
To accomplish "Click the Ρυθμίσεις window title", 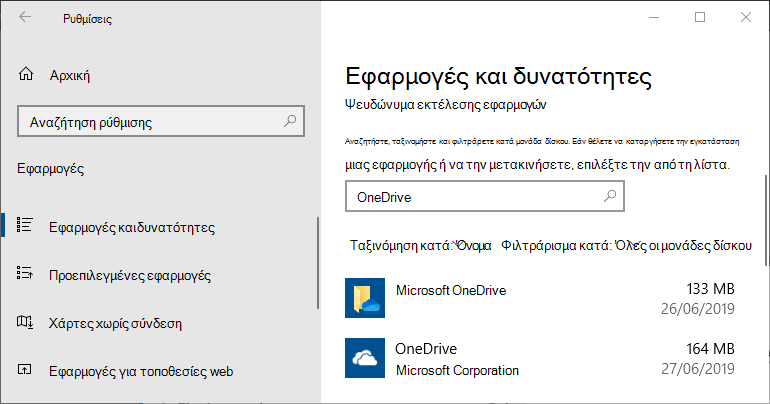I will click(87, 19).
